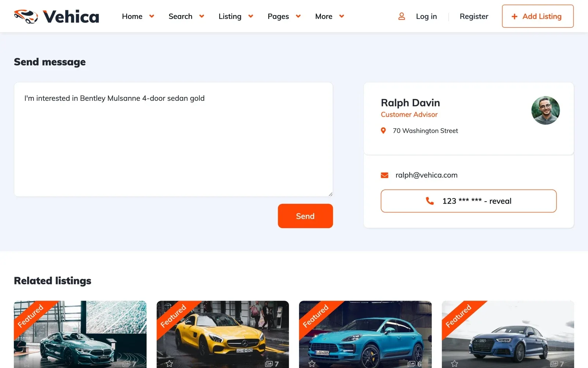Click the ralph@vehica.com email address
Image resolution: width=588 pixels, height=368 pixels.
426,175
